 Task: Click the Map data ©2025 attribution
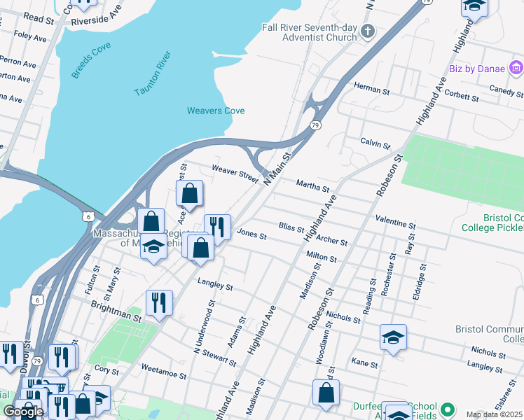495,414
